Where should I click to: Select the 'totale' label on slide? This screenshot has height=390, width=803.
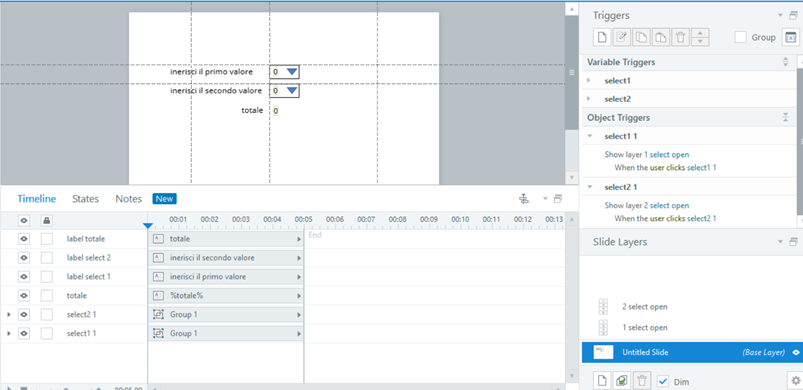252,110
